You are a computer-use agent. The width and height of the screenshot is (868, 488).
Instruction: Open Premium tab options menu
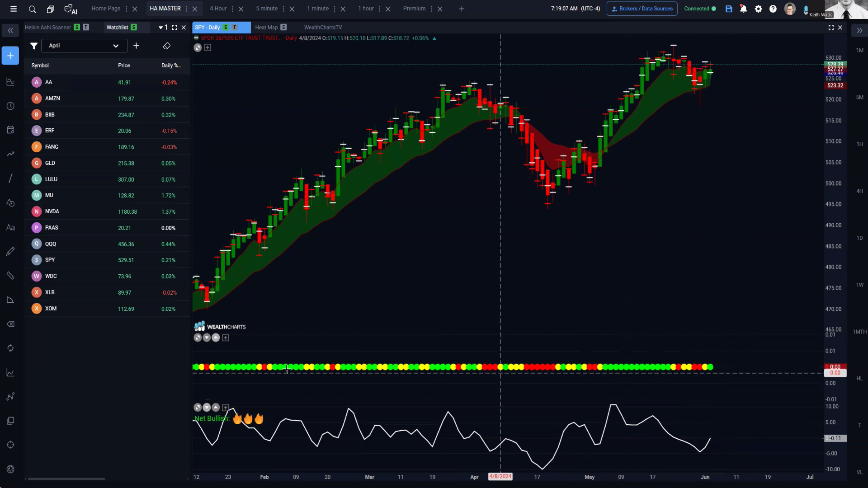coord(431,9)
